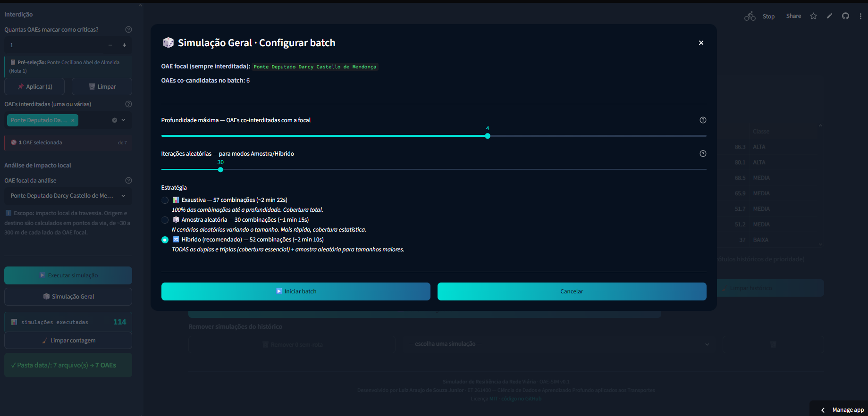This screenshot has width=868, height=416.
Task: Click help icon beside Quantas OAEs críticas
Action: [x=128, y=29]
